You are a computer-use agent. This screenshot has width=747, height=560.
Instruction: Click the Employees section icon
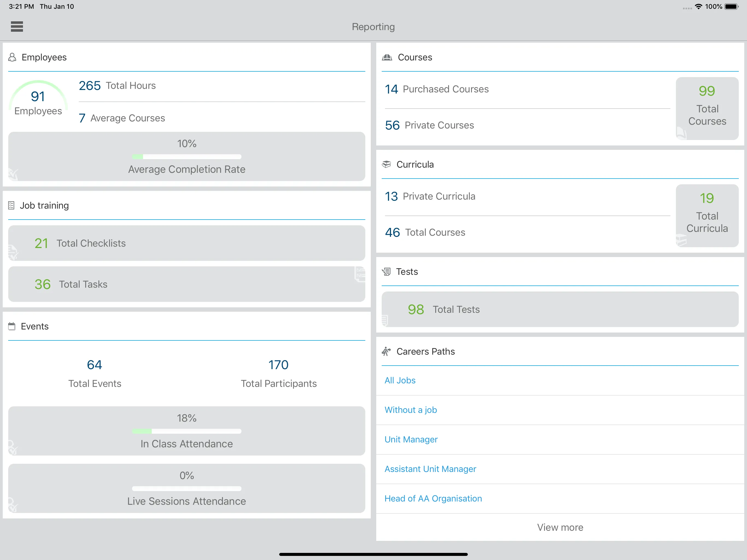pos(13,57)
